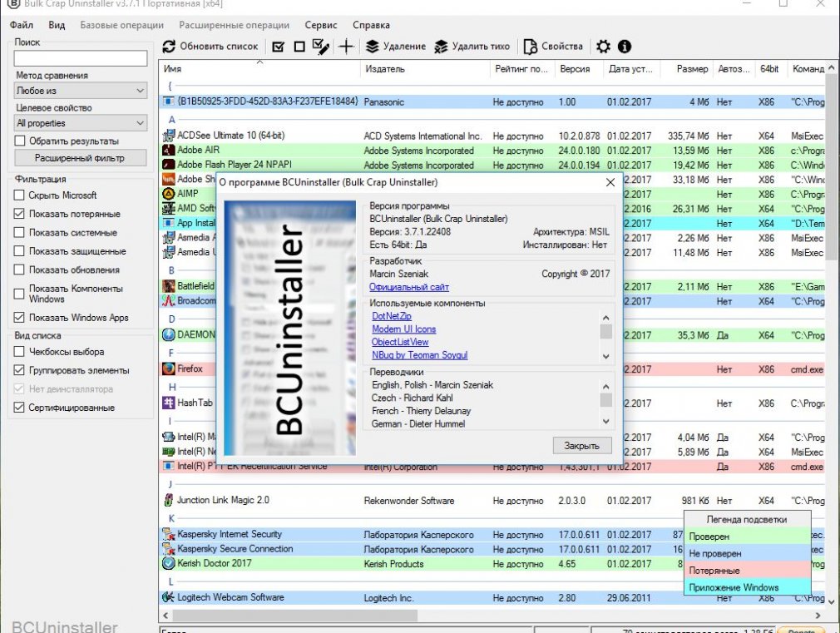This screenshot has width=840, height=633.
Task: Enable Показать защищенные checkbox
Action: (19, 251)
